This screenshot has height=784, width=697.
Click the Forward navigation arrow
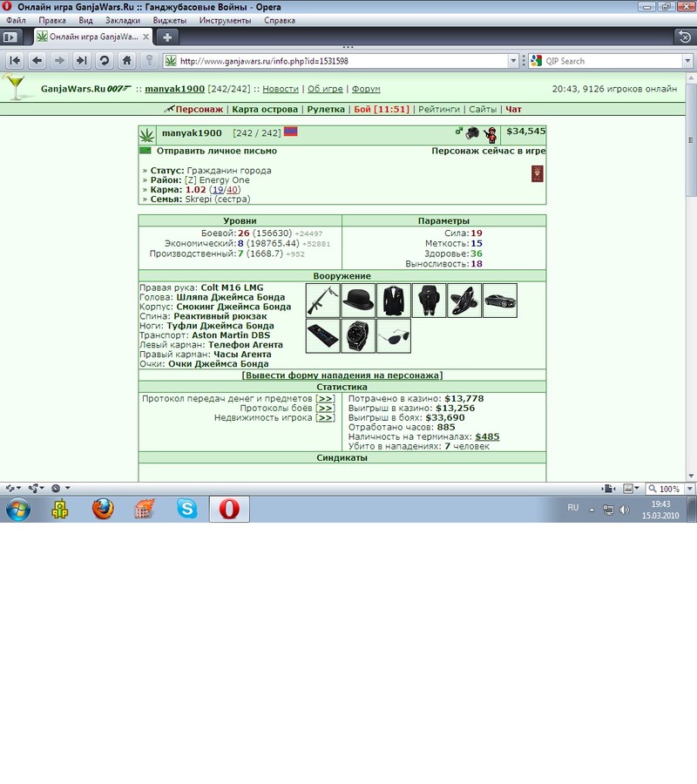point(59,61)
